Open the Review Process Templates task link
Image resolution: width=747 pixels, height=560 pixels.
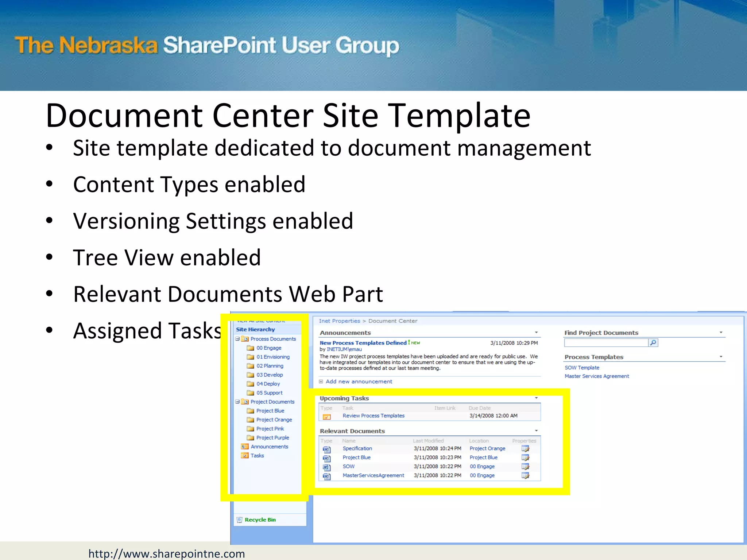(373, 416)
